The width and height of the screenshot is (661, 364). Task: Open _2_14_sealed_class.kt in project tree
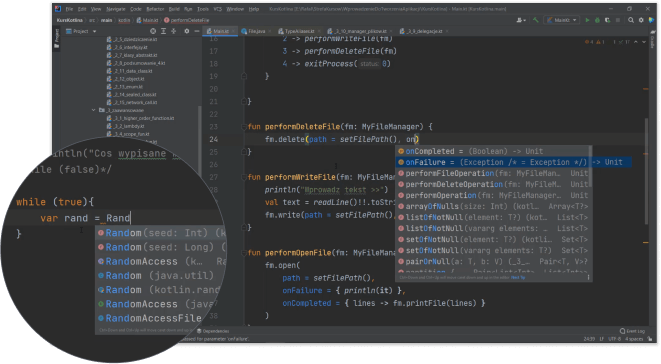pyautogui.click(x=132, y=94)
